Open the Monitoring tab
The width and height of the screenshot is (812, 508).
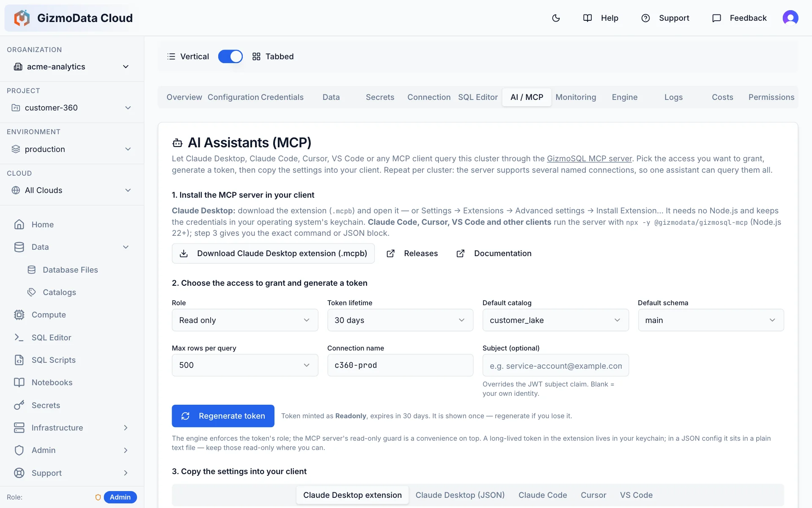tap(576, 97)
